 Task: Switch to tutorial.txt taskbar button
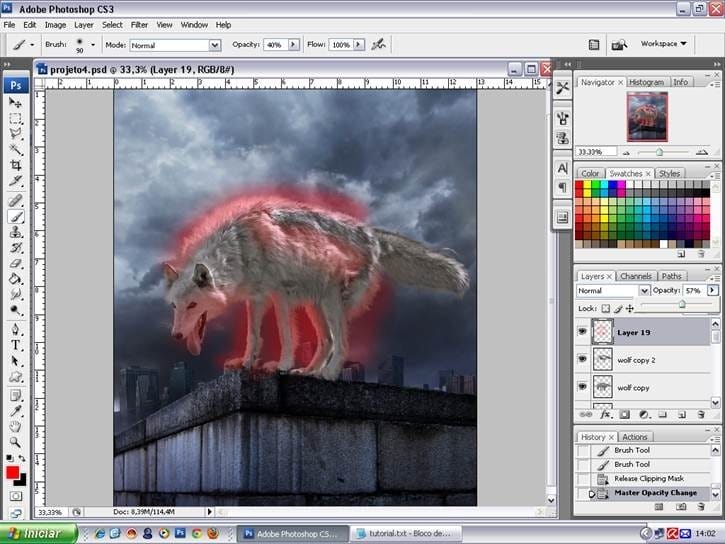point(406,533)
